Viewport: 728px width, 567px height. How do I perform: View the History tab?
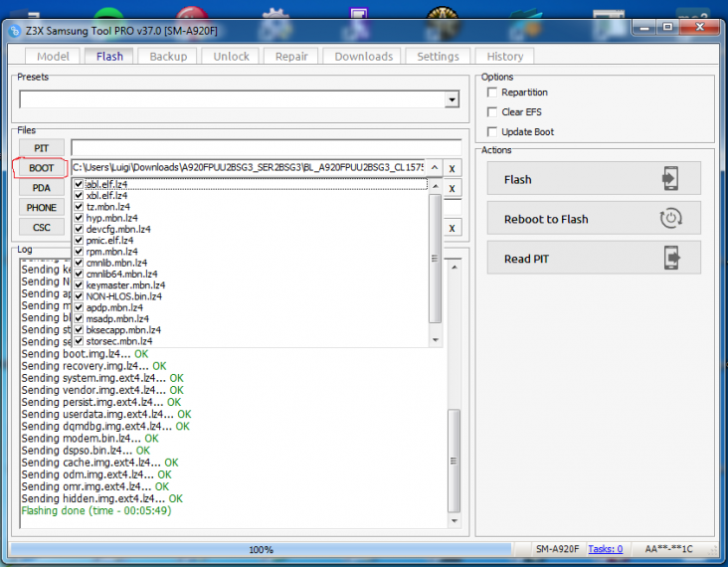click(504, 57)
